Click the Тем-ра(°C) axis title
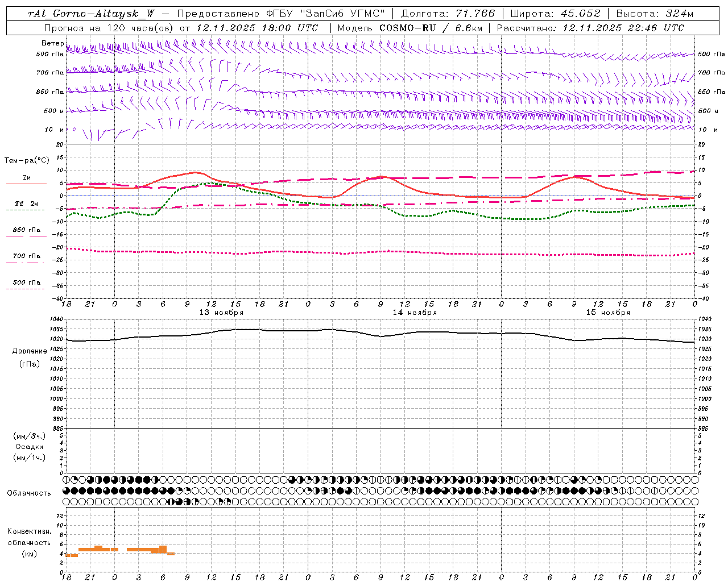 click(x=27, y=161)
